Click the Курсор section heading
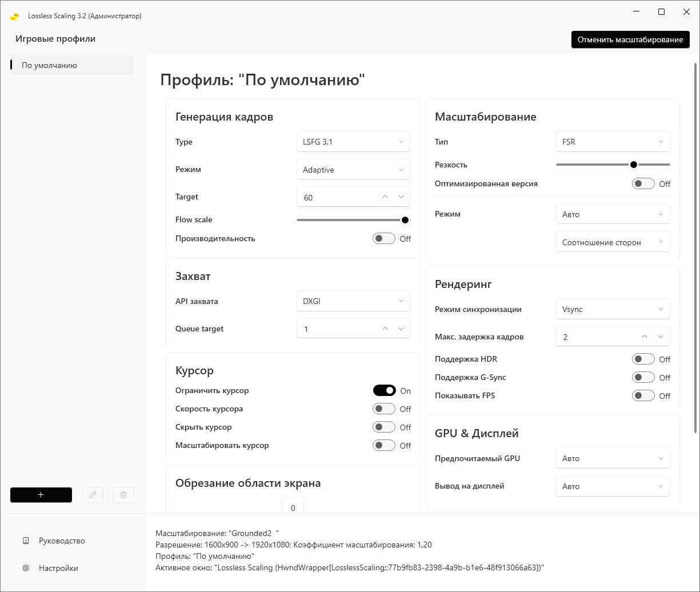The height and width of the screenshot is (592, 700). [x=194, y=370]
